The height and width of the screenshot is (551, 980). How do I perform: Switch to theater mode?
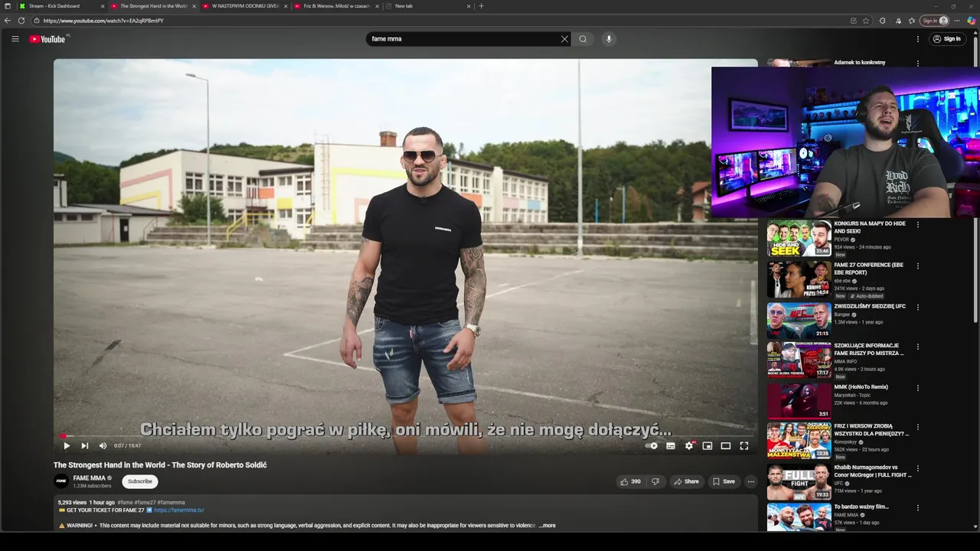pos(726,445)
